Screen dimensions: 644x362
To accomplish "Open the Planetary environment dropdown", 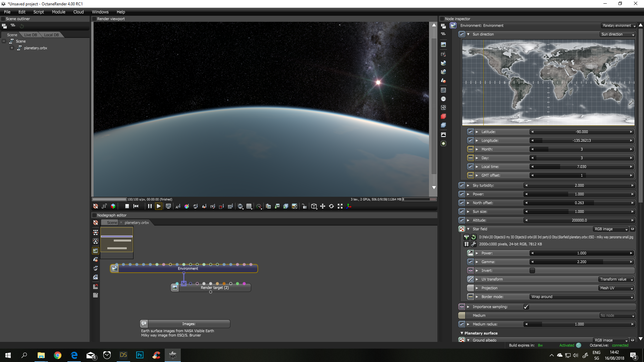I will pyautogui.click(x=619, y=25).
